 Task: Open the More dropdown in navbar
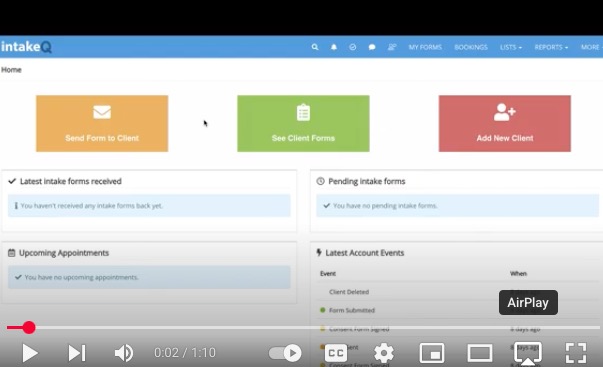point(591,47)
